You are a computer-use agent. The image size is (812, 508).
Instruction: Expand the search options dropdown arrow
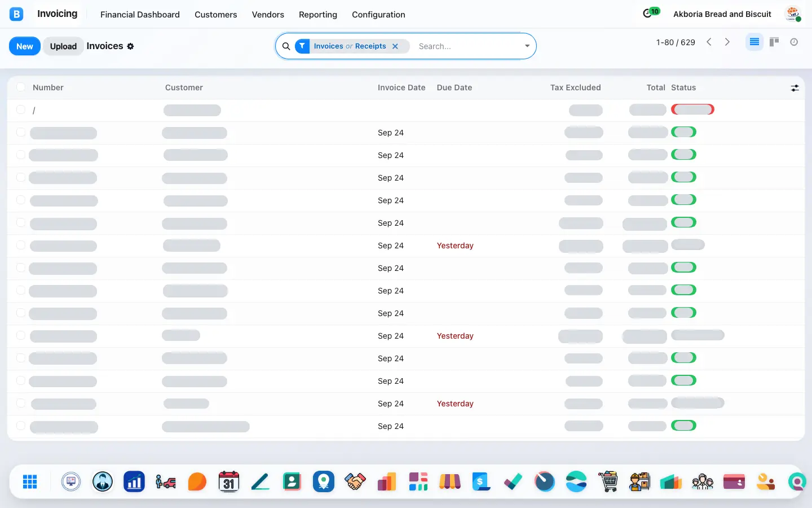(527, 46)
